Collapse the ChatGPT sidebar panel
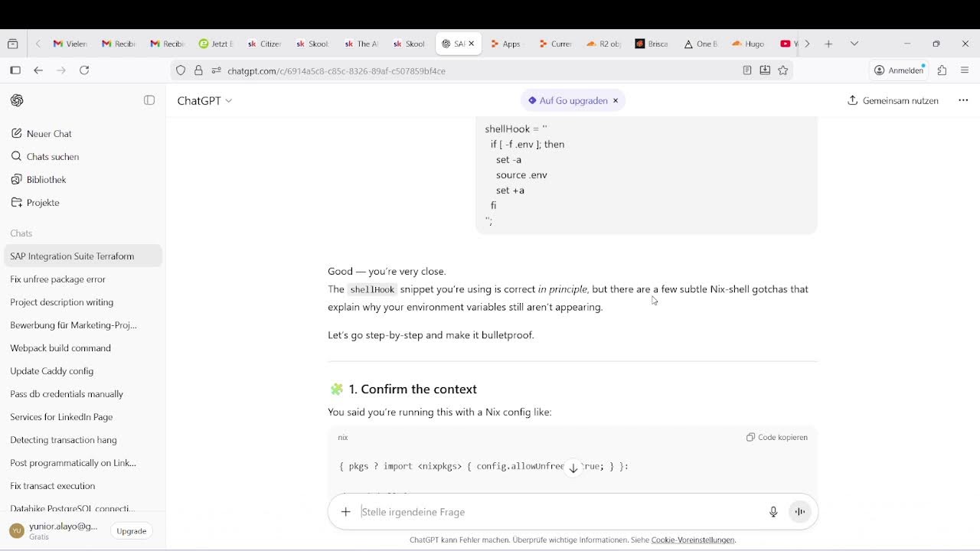This screenshot has width=980, height=551. click(x=149, y=100)
